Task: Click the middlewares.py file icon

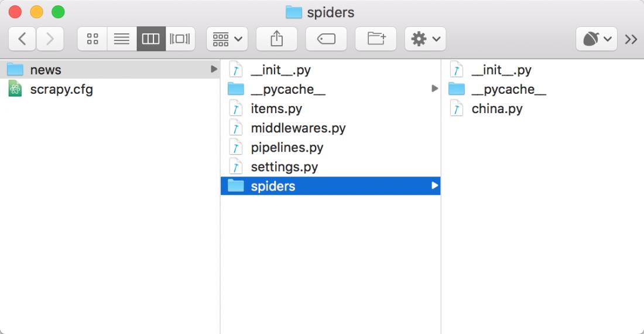Action: tap(236, 128)
